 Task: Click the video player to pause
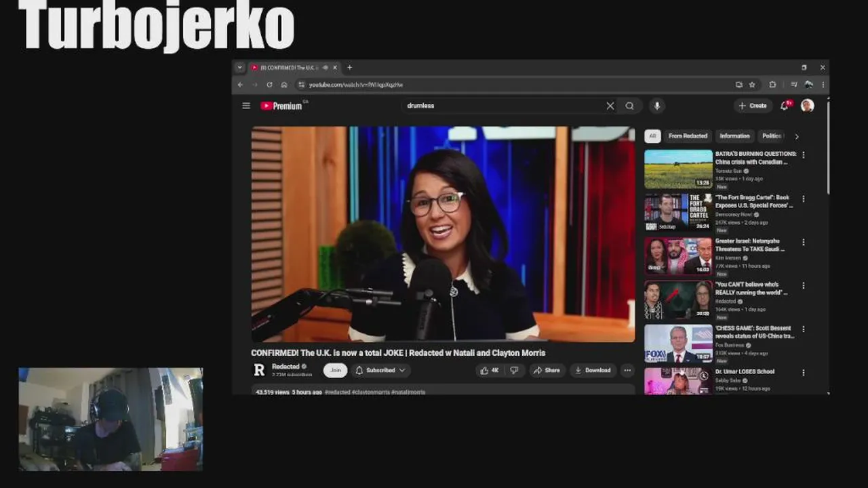tap(443, 235)
